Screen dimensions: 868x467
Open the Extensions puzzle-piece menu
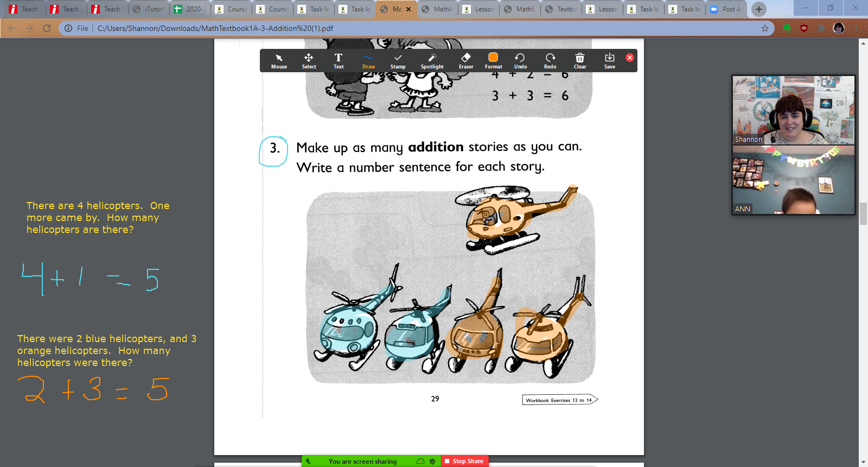(x=821, y=28)
